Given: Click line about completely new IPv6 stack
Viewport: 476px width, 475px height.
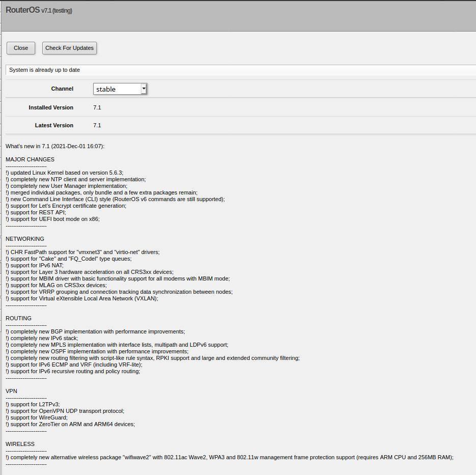Looking at the screenshot, I should coord(42,338).
